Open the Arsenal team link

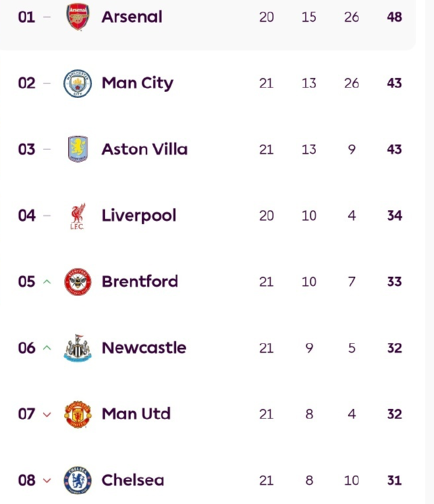(132, 17)
